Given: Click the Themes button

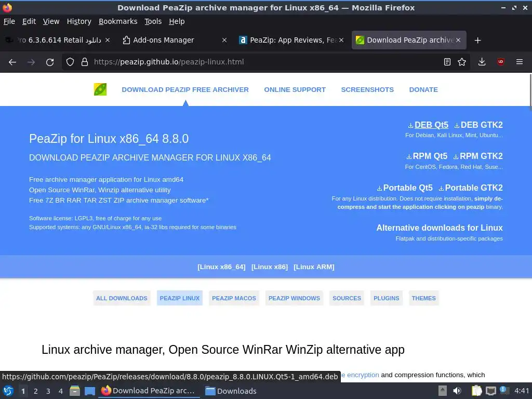Looking at the screenshot, I should pos(423,298).
